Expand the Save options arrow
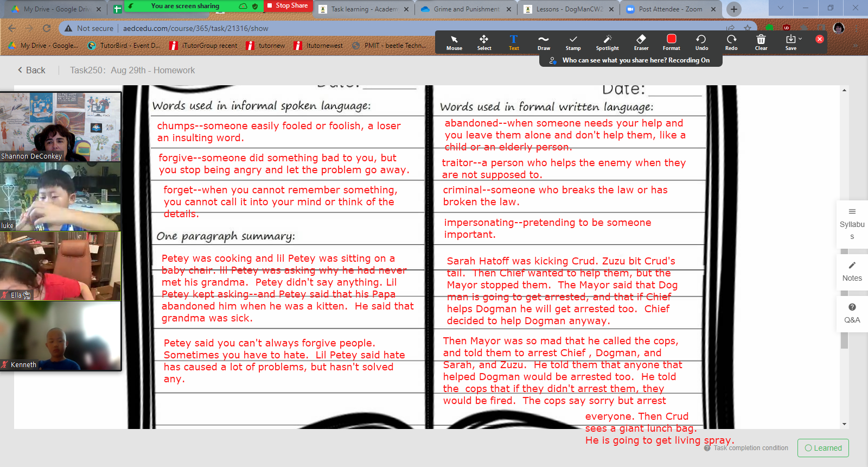This screenshot has height=467, width=868. pos(800,39)
